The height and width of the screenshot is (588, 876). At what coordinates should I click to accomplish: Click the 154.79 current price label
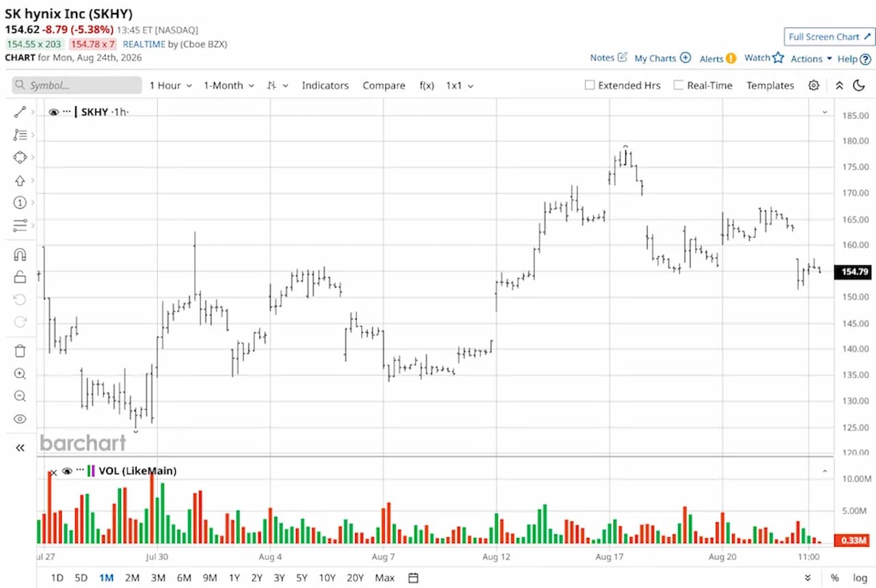tap(854, 272)
